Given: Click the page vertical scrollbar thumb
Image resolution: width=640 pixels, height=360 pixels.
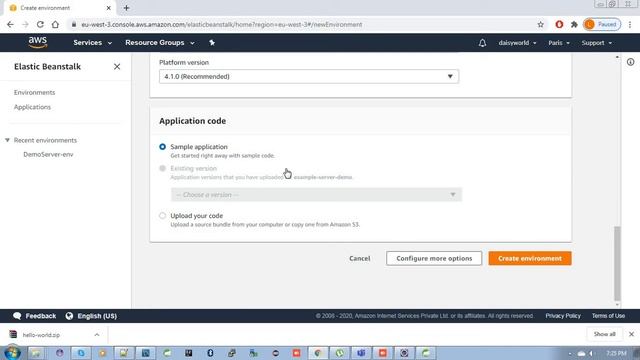Looking at the screenshot, I should [617, 263].
